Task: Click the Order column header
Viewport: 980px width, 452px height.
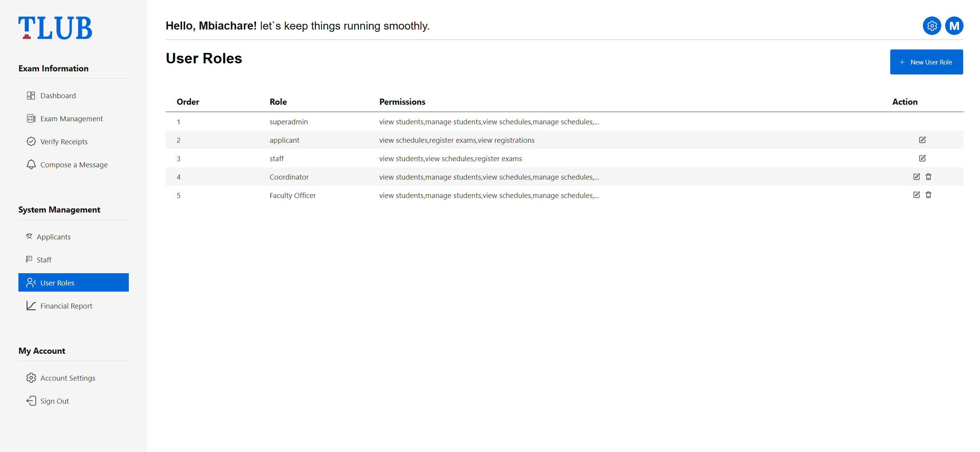Action: [x=188, y=102]
